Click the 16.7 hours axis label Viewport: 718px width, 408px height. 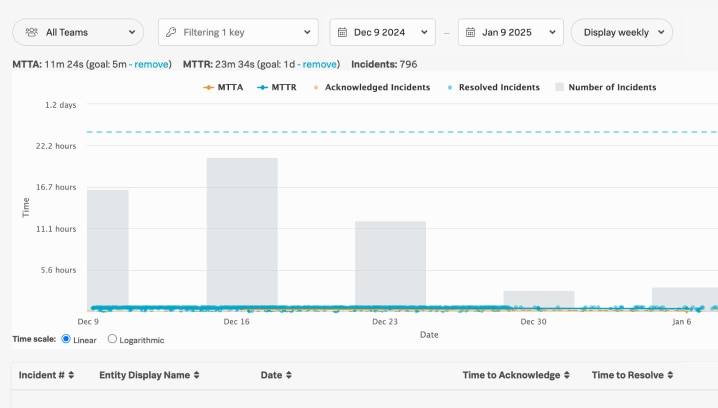click(x=56, y=187)
